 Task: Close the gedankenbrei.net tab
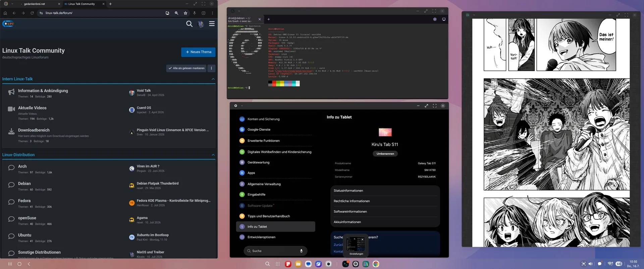59,4
